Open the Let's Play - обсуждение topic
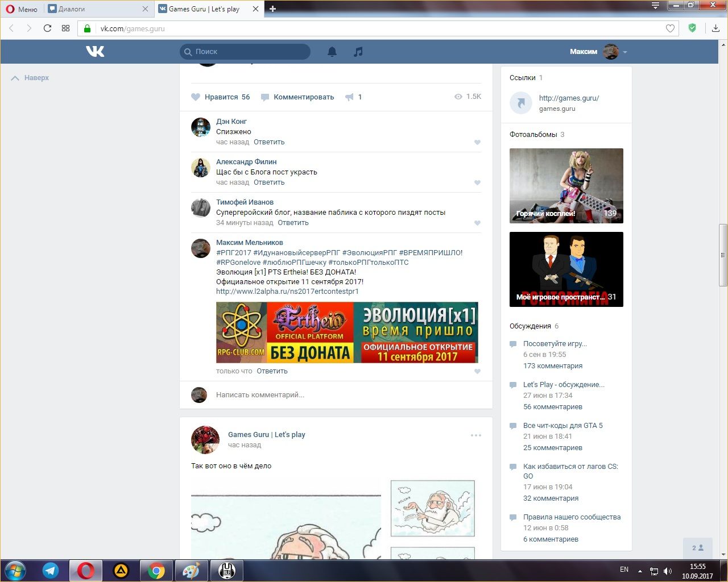Screen dimensions: 728x582 (x=564, y=385)
